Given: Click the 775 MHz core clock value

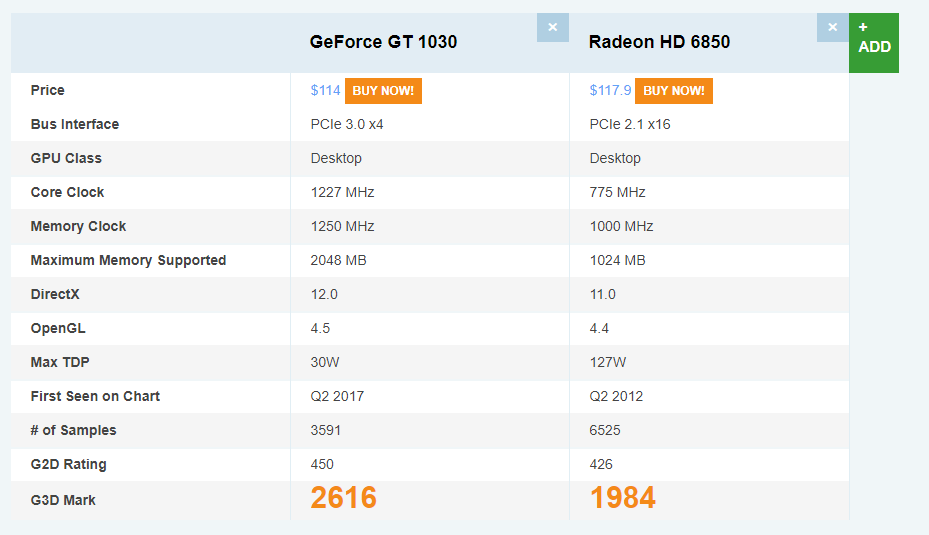Looking at the screenshot, I should (617, 192).
